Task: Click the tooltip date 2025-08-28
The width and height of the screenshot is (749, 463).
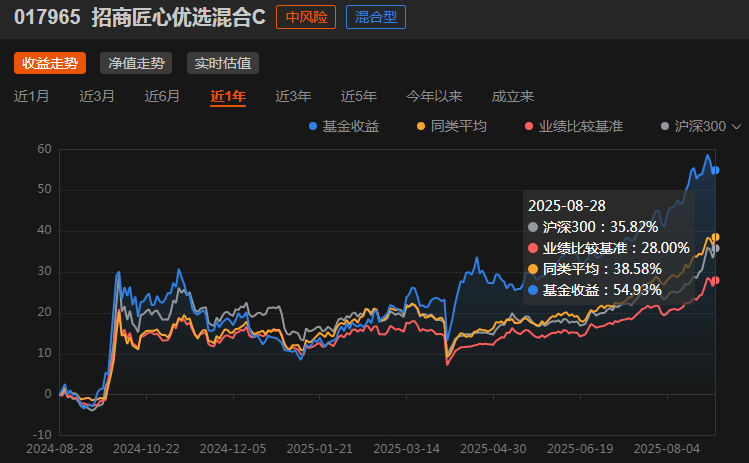Action: [567, 206]
